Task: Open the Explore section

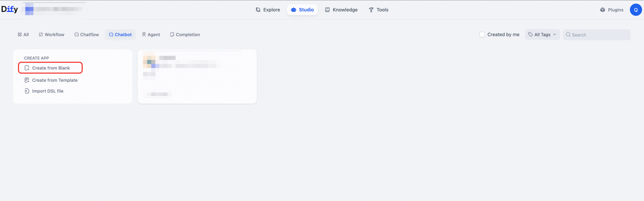Action: (x=268, y=10)
